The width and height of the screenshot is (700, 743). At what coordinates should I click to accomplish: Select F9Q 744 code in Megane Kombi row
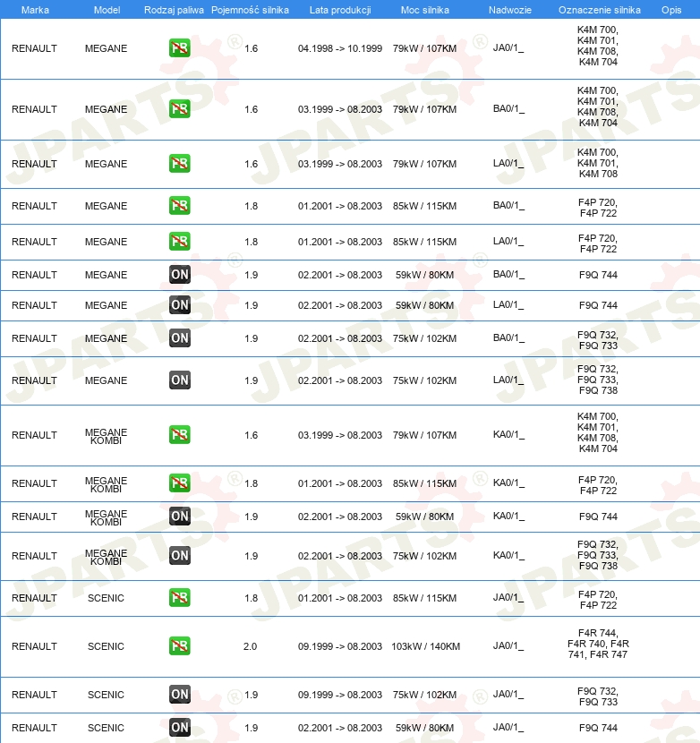(598, 517)
